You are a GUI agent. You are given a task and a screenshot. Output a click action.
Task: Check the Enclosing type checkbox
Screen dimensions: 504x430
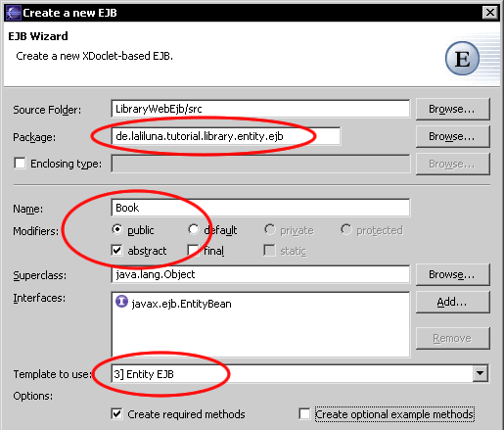tap(20, 163)
